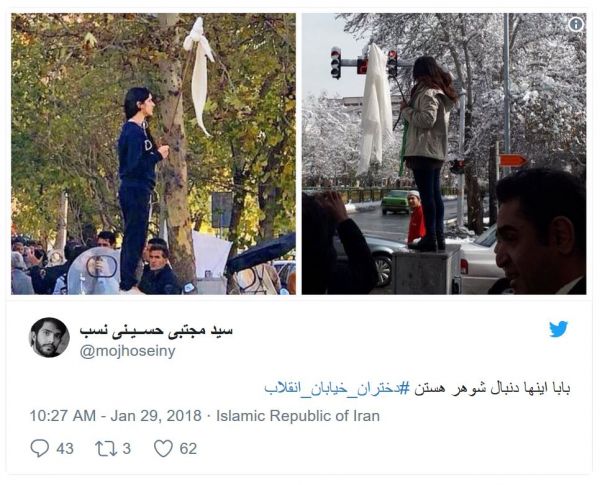Click the retweet count 3
The height and width of the screenshot is (485, 600).
pos(127,449)
